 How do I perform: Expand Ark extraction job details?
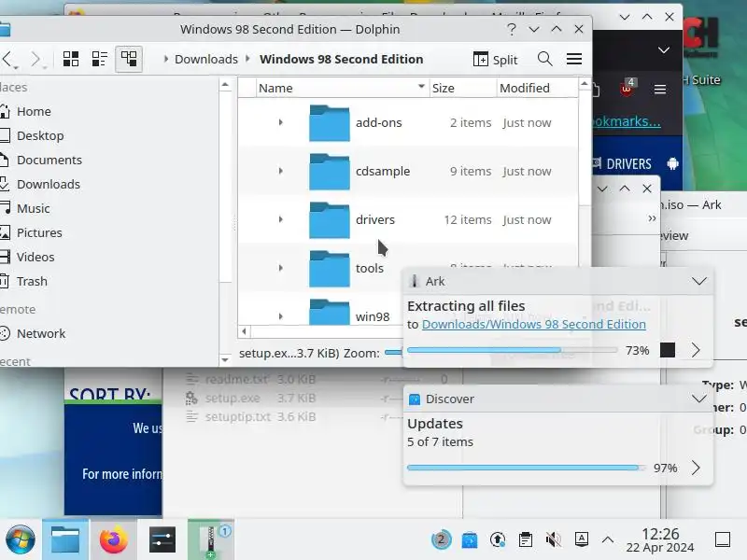[696, 350]
